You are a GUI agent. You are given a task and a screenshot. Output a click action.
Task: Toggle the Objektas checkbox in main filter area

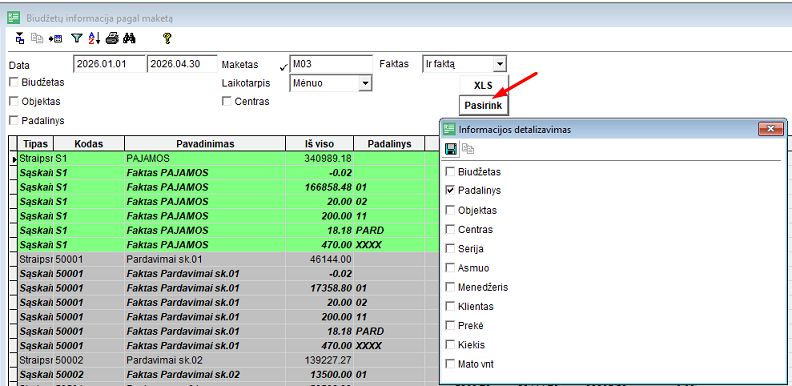14,101
